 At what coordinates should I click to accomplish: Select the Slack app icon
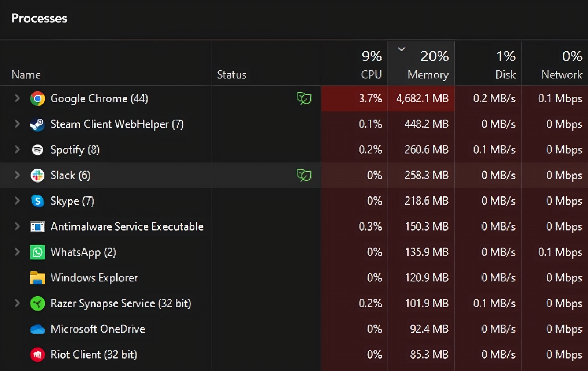[x=37, y=175]
